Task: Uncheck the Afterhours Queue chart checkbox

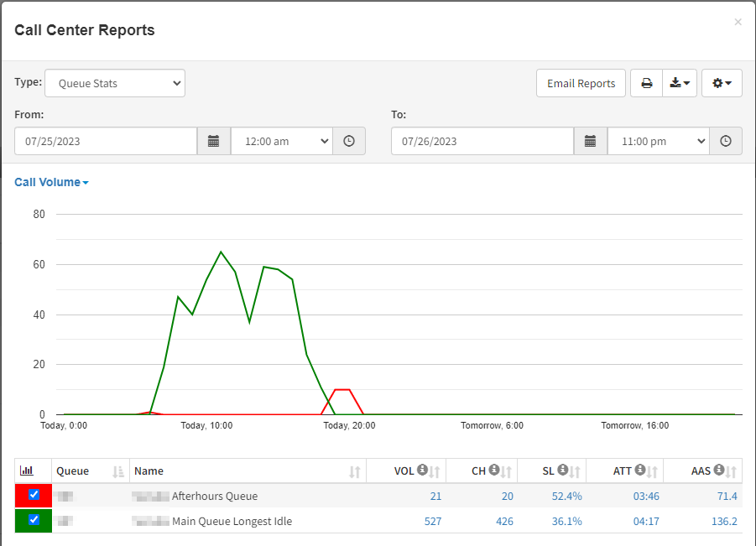Action: (x=34, y=495)
